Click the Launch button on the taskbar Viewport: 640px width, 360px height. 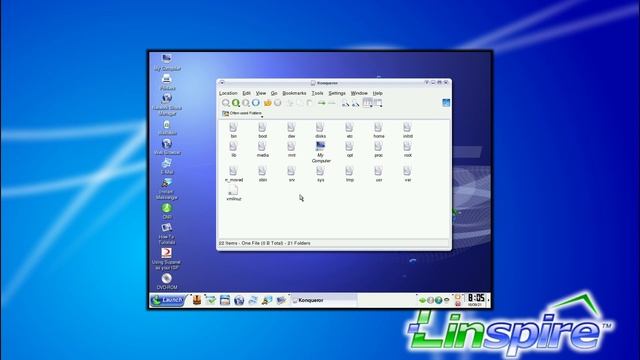tap(168, 300)
